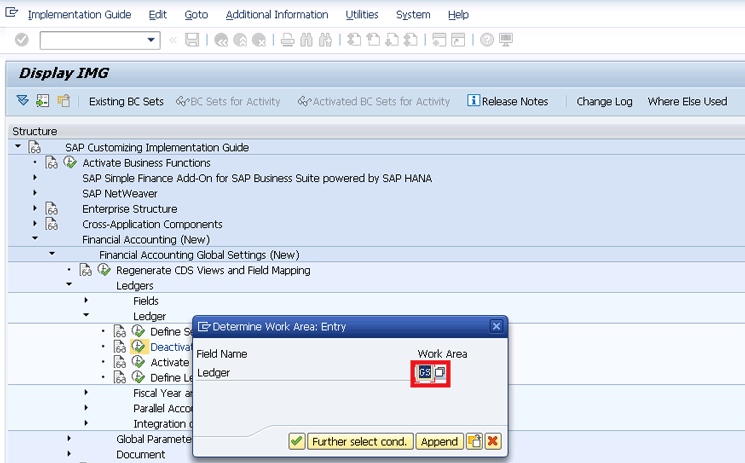The height and width of the screenshot is (463, 745).
Task: Click Where Else Used button
Action: pos(688,101)
